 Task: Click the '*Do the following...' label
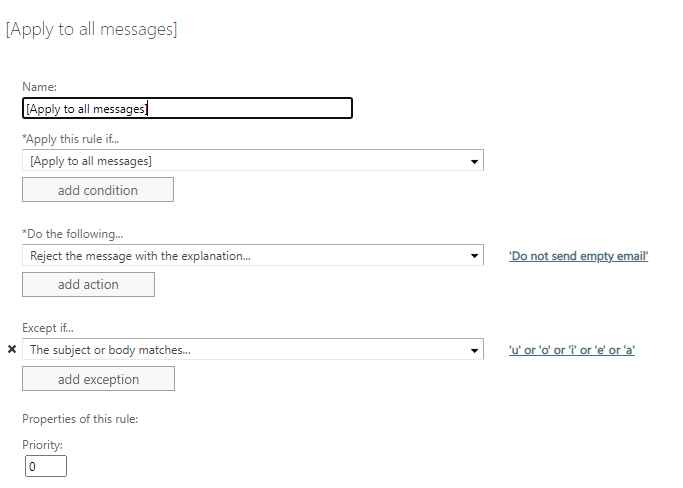coord(72,234)
